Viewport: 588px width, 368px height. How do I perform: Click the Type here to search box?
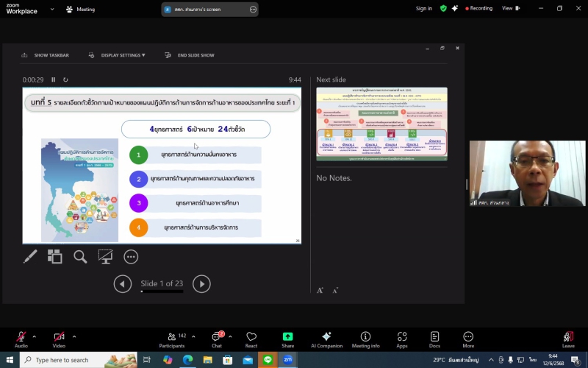tap(79, 360)
